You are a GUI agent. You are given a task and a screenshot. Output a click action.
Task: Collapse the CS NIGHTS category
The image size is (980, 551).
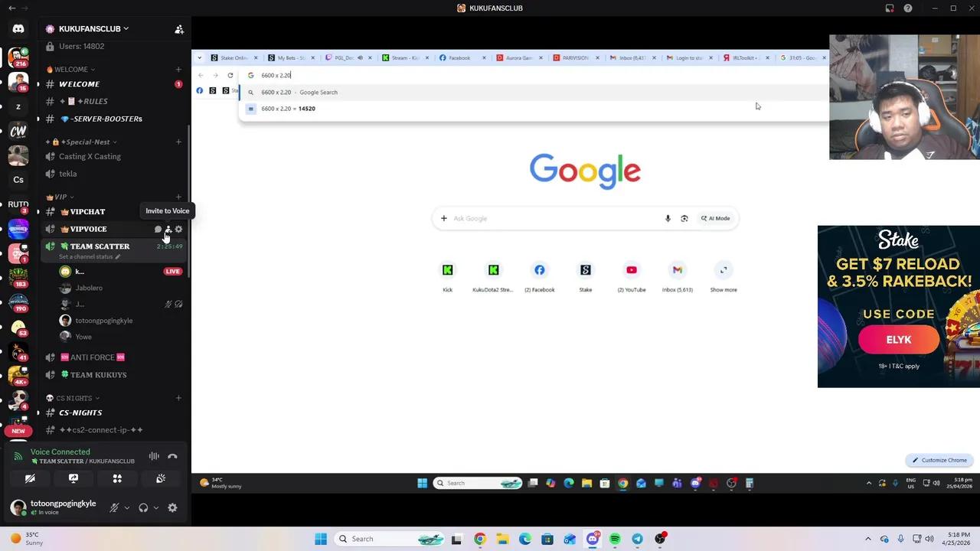tap(72, 398)
